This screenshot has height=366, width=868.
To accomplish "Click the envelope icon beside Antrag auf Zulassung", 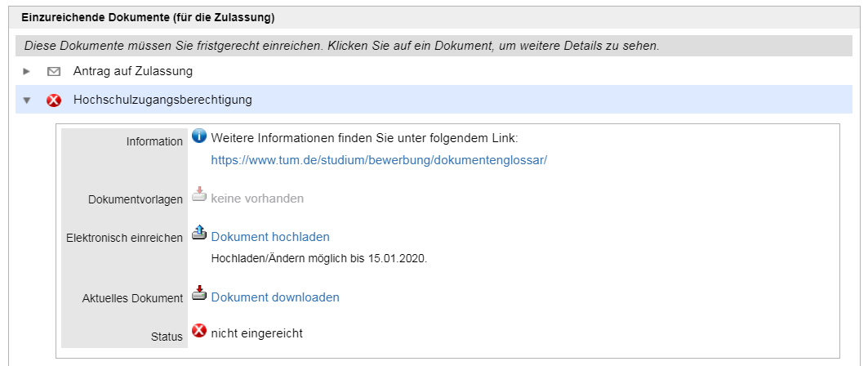I will [54, 72].
